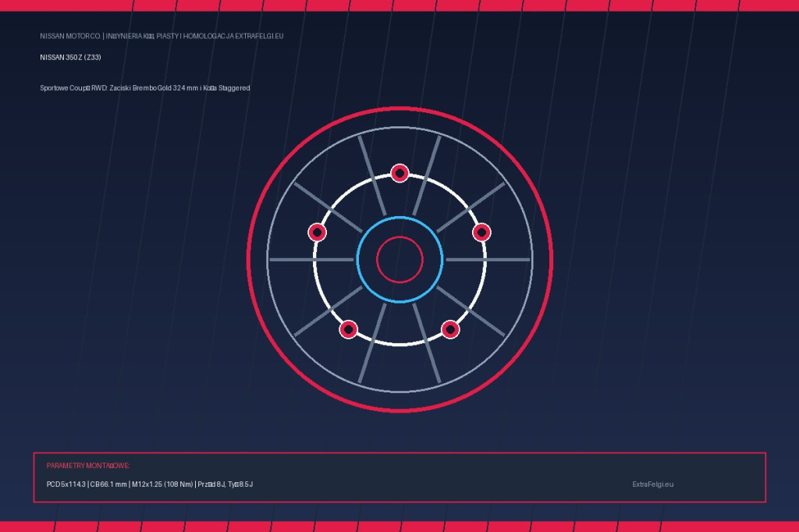Viewport: 799px width, 532px height.
Task: Click the lower-right bolt hole on the wheel
Action: 450,329
